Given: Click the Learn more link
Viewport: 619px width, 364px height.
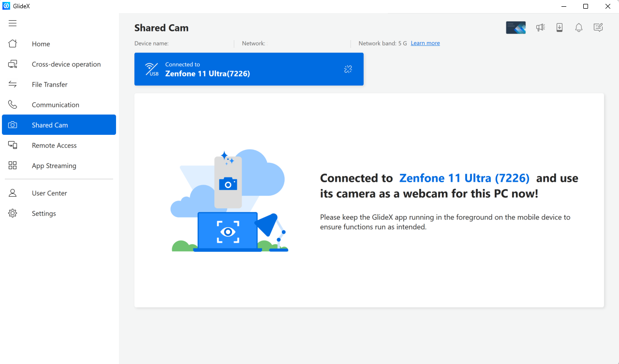Looking at the screenshot, I should click(425, 43).
